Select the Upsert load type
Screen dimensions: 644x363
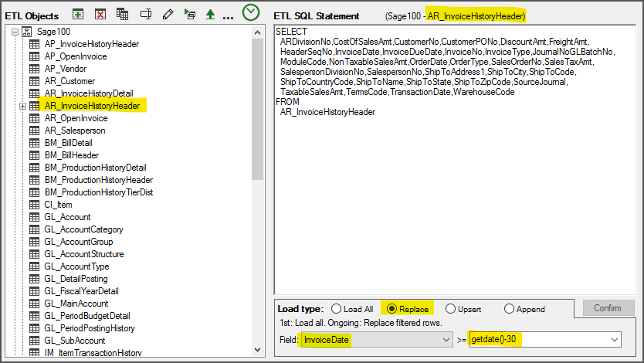pyautogui.click(x=450, y=309)
